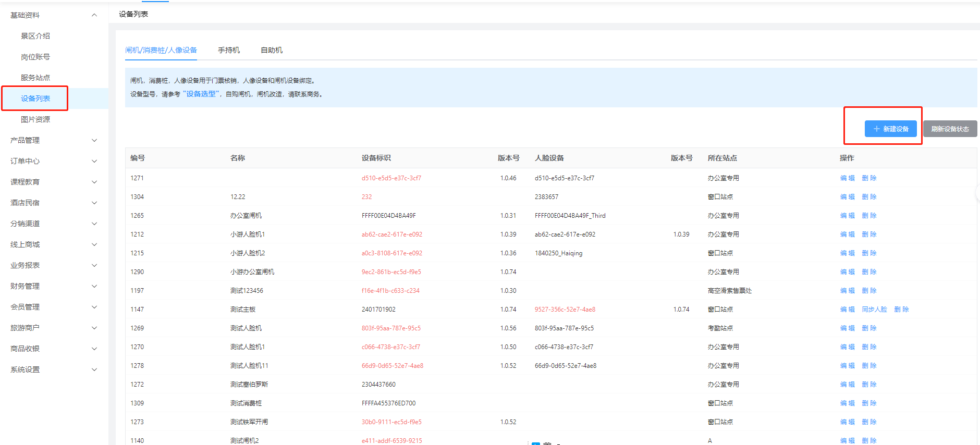Viewport: 980px width, 445px height.
Task: Select 设备列表 in the sidebar
Action: (x=35, y=98)
